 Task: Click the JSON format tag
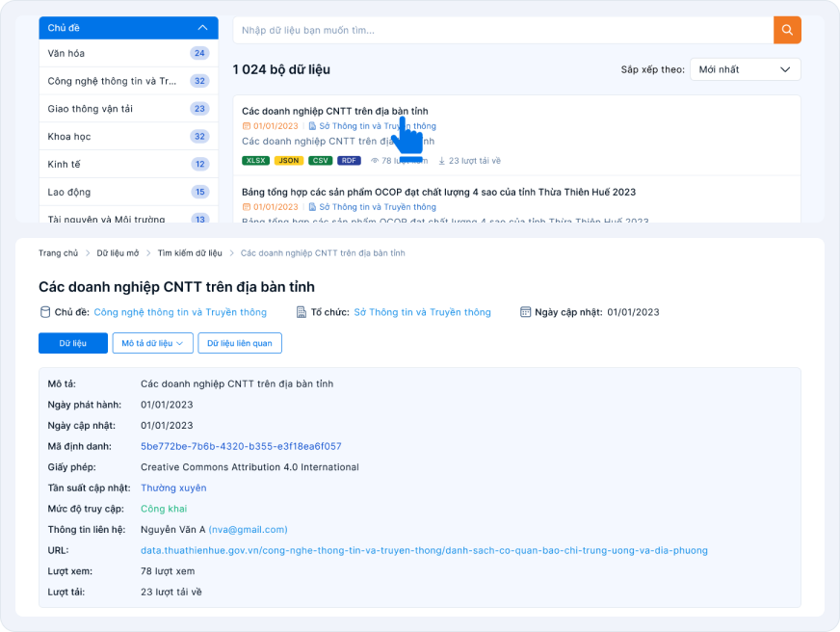click(x=289, y=161)
